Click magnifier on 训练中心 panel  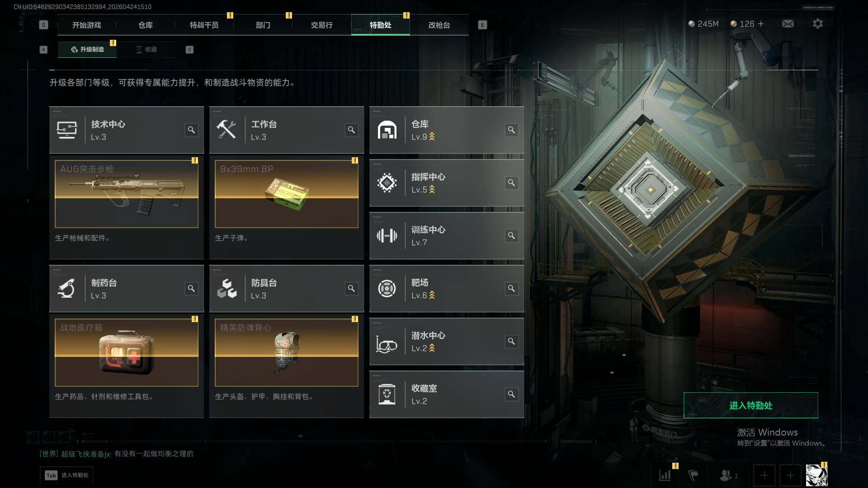(x=511, y=236)
